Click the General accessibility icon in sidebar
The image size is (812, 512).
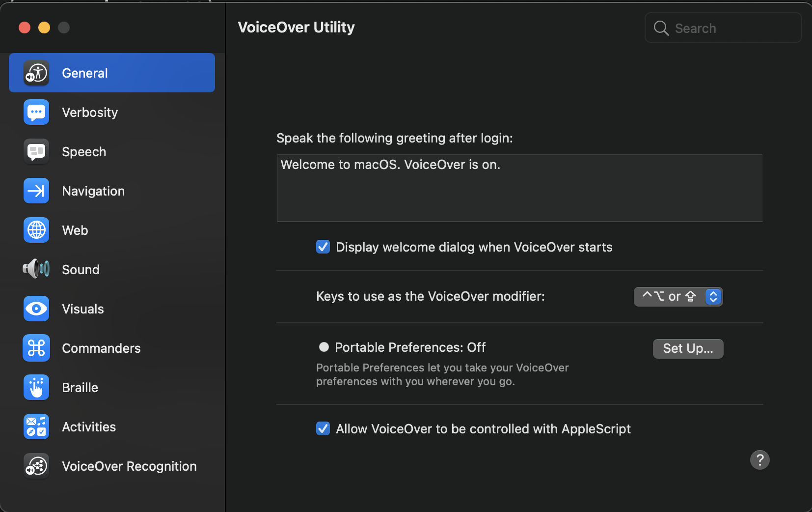[36, 73]
